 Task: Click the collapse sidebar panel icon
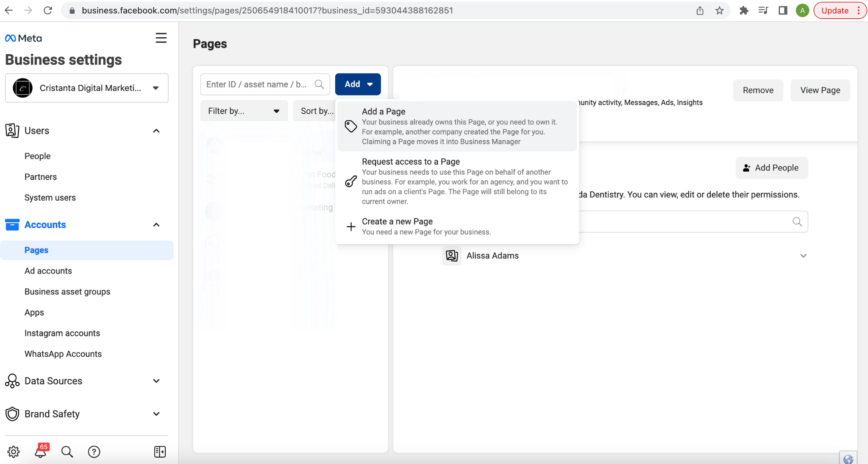pyautogui.click(x=160, y=452)
